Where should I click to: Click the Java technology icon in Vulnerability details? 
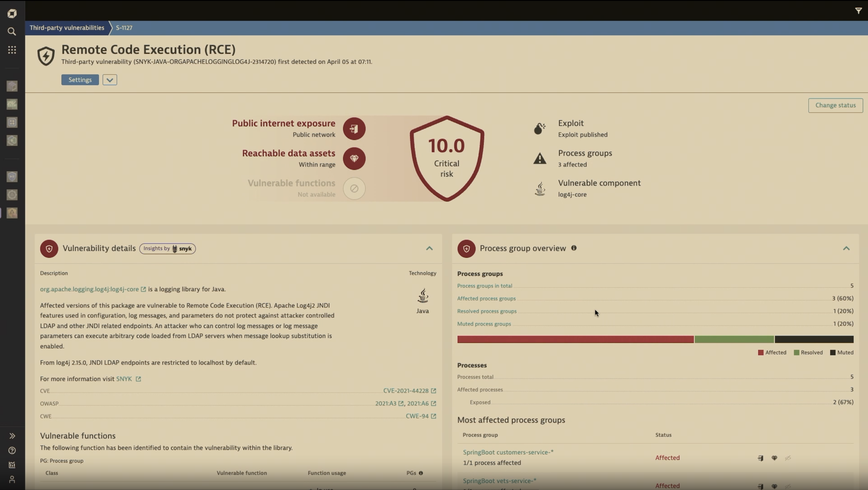point(423,295)
